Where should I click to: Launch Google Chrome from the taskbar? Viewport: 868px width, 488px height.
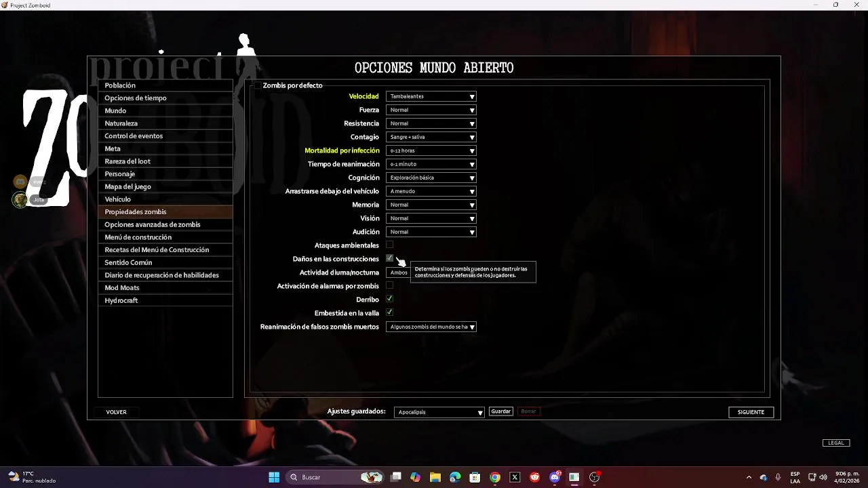pos(495,477)
